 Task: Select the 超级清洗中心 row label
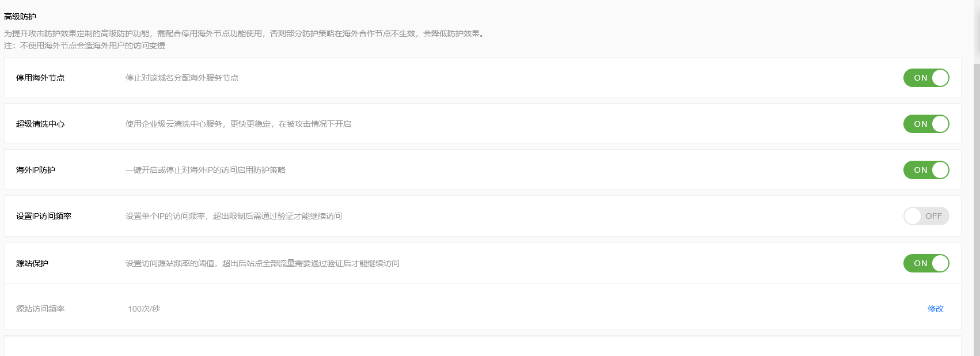pos(40,124)
